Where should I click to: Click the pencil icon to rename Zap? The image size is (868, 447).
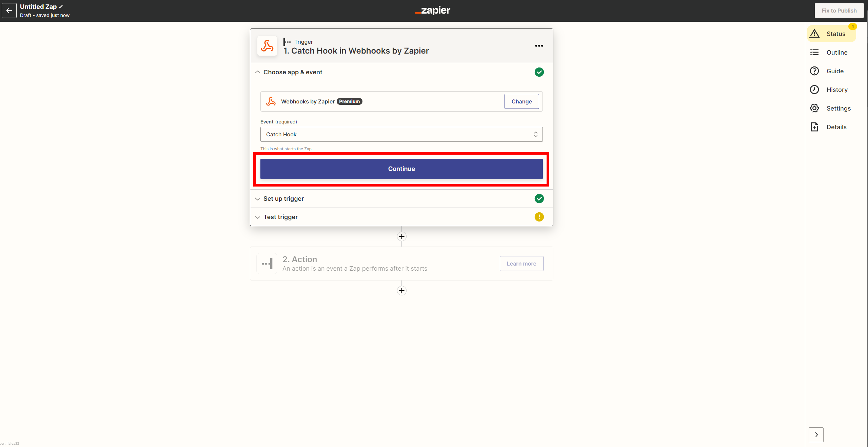(61, 6)
